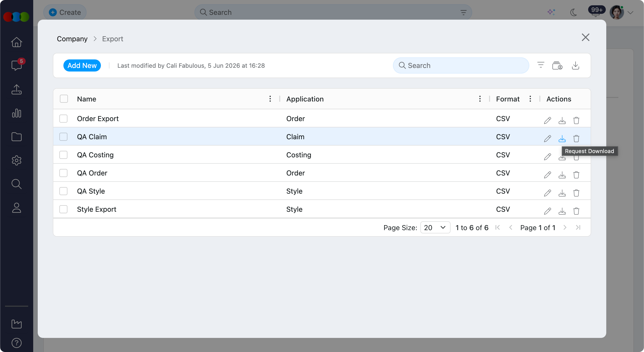Request download for Style Export row
Viewport: 644px width, 352px height.
[x=562, y=211]
